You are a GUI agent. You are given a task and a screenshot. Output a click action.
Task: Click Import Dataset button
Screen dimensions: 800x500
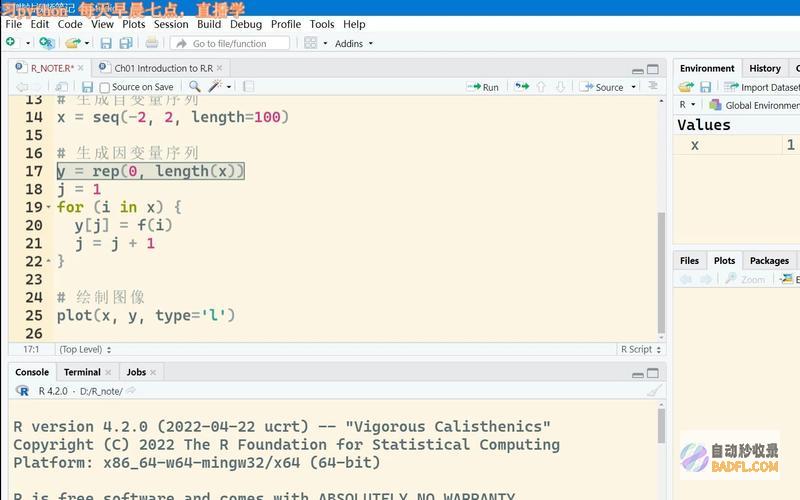(762, 87)
